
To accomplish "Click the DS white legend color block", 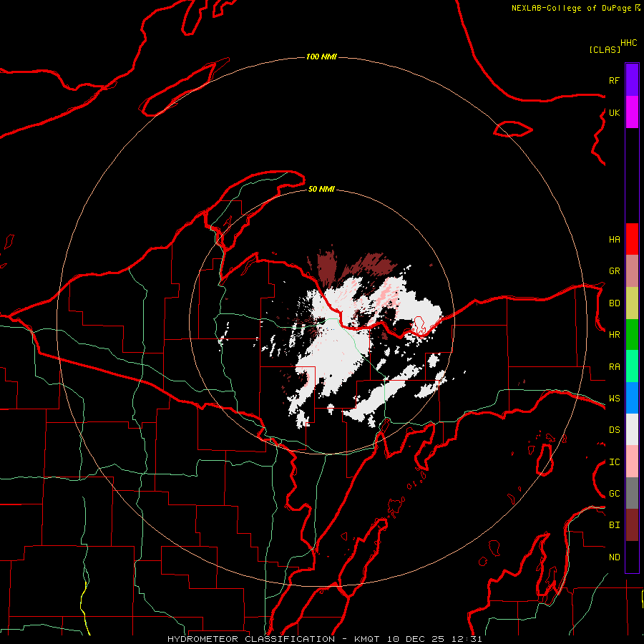I will click(x=632, y=429).
